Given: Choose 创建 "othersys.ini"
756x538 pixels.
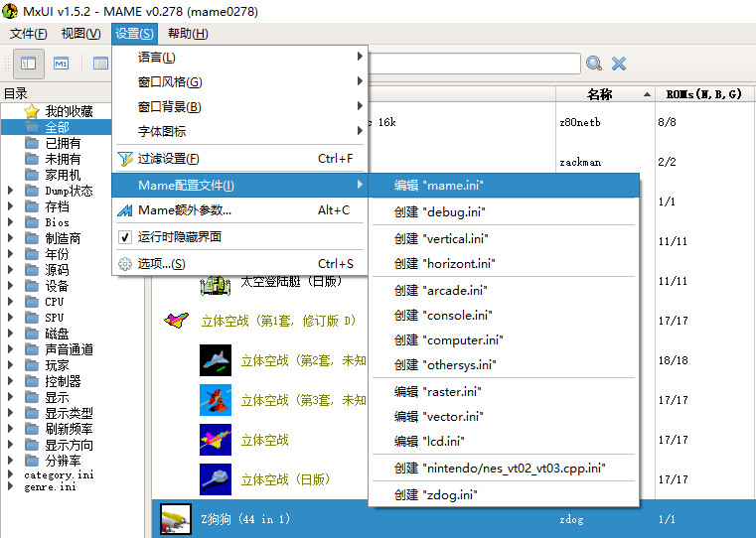Looking at the screenshot, I should point(504,365).
